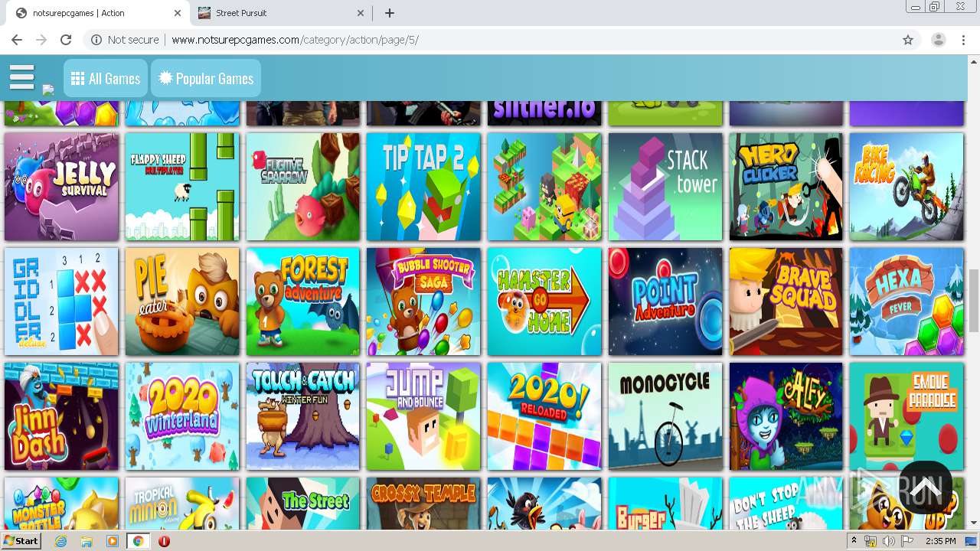Switch to Street Pursuit tab

280,13
